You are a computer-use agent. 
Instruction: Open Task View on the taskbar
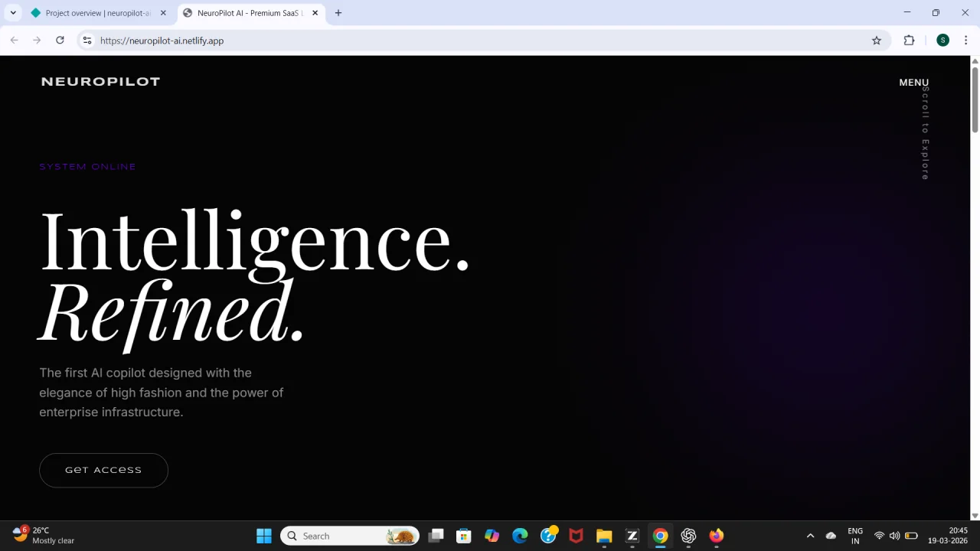436,536
